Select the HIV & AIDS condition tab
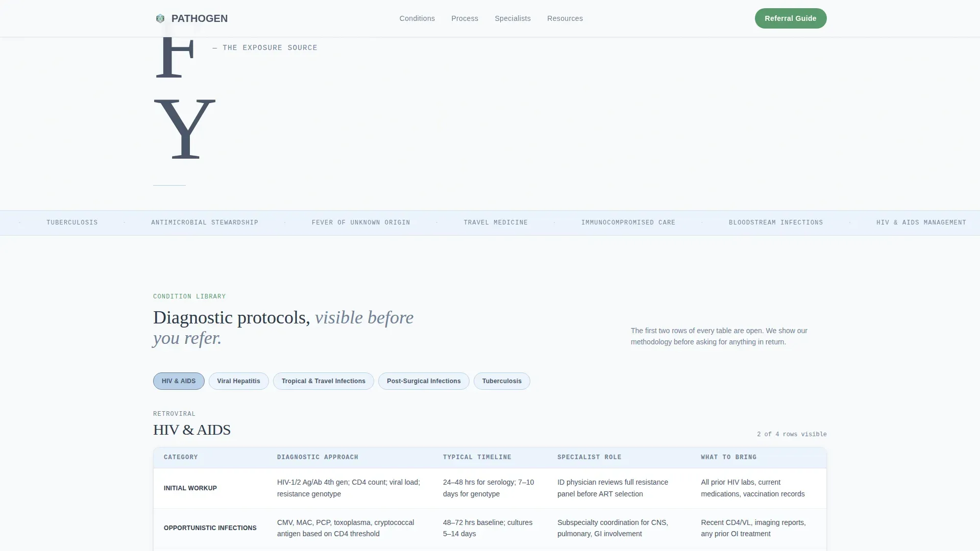The image size is (980, 551). tap(179, 381)
